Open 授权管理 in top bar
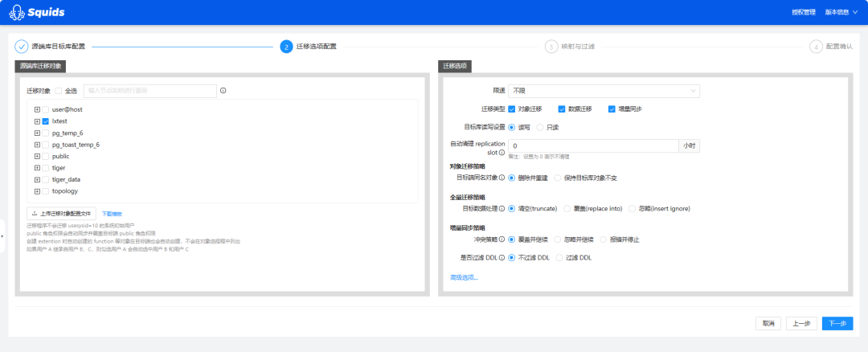Viewport: 868px width, 352px height. click(x=804, y=12)
